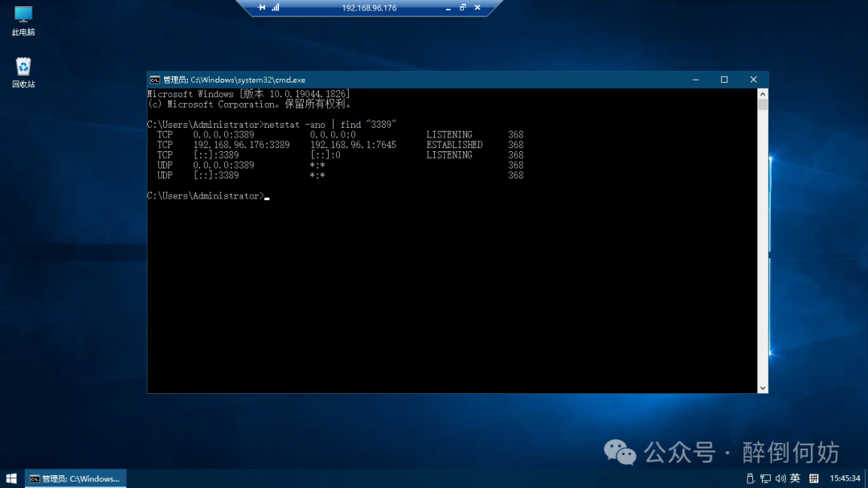The width and height of the screenshot is (868, 488).
Task: Click the safely remove hardware tray icon
Action: click(751, 478)
